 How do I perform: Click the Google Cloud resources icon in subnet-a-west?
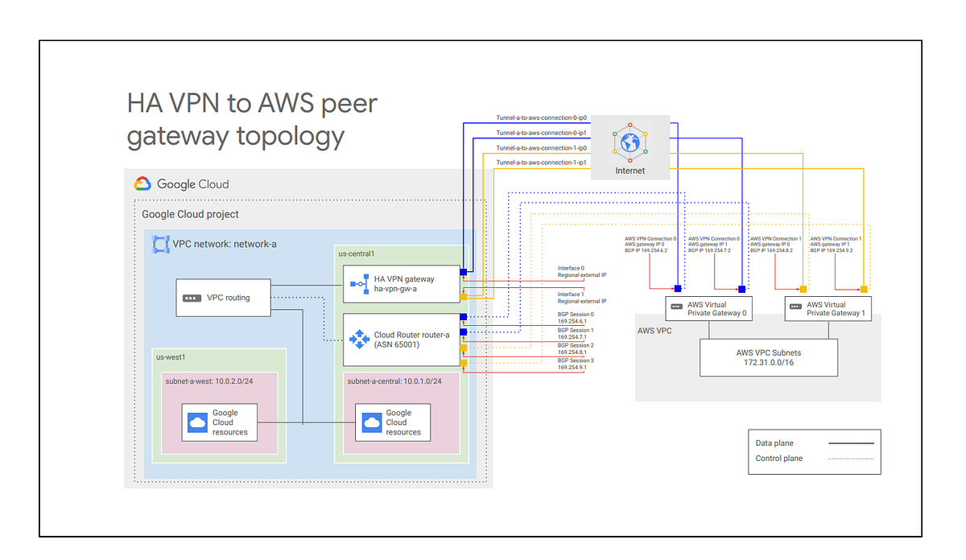198,422
